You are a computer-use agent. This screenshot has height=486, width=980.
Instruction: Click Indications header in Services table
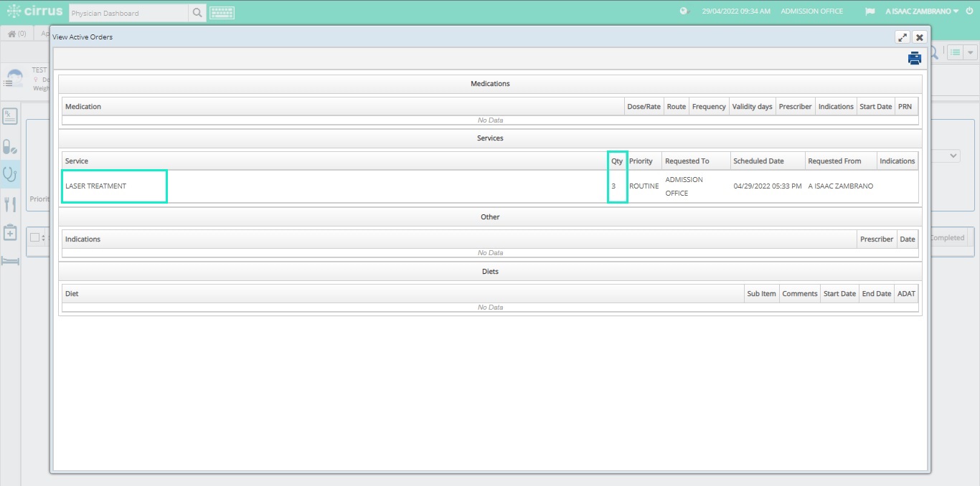coord(897,161)
